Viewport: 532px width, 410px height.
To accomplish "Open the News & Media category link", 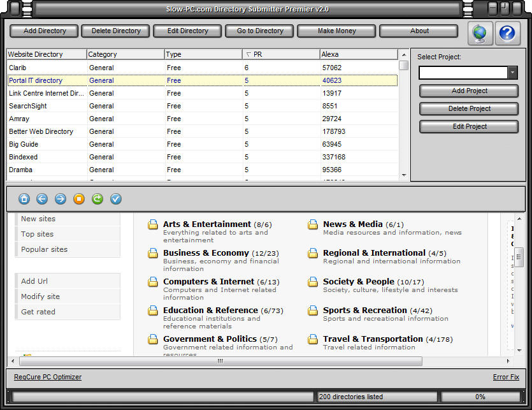I will pyautogui.click(x=353, y=224).
